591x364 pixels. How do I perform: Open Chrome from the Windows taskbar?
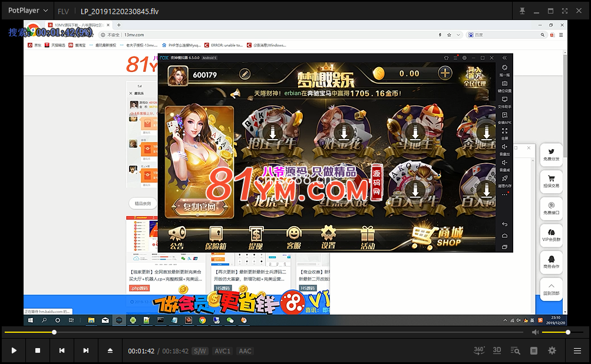(203, 320)
